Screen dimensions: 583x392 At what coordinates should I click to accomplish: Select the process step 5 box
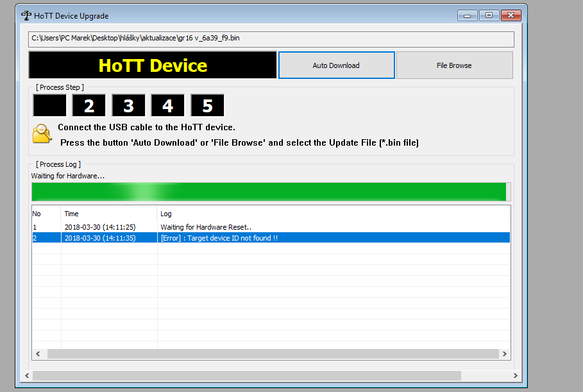tap(207, 105)
